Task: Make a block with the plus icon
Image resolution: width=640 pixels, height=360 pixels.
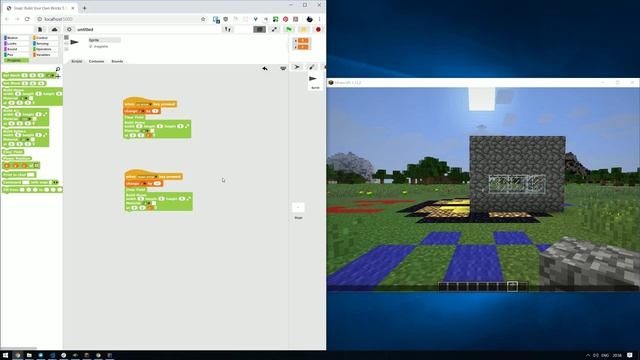Action: tap(58, 76)
